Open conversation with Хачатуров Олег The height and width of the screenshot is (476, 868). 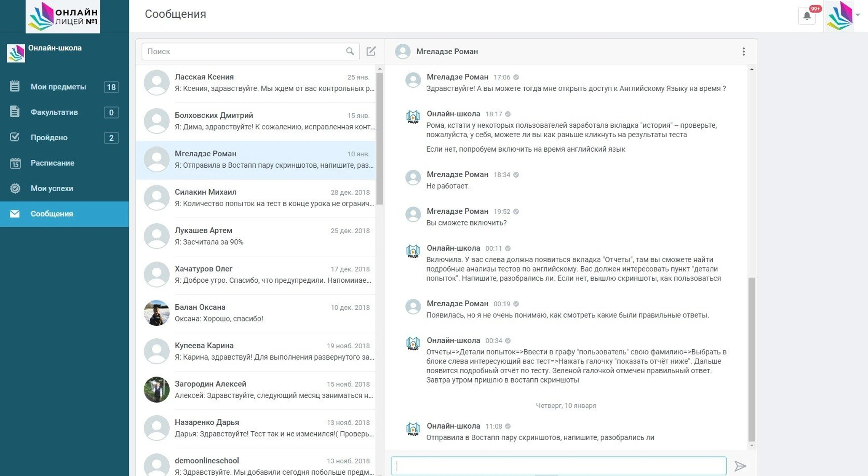pos(256,275)
